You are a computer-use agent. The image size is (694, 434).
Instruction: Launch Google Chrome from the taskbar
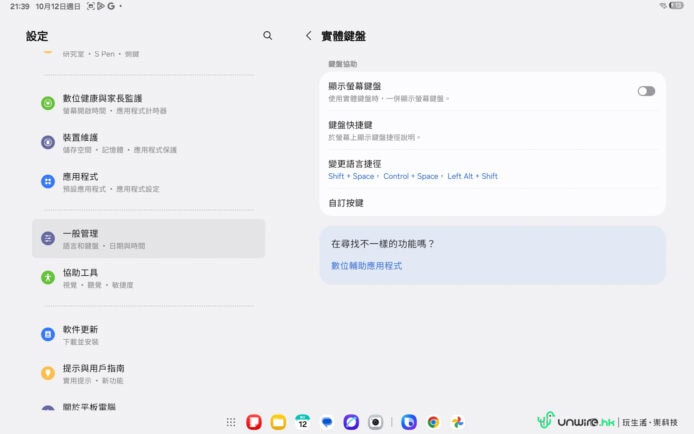433,423
